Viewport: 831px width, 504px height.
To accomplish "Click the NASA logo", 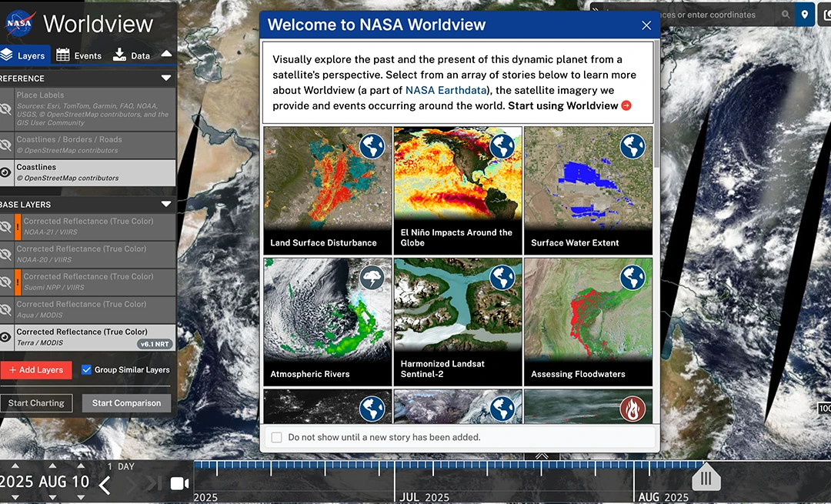I will coord(18,24).
